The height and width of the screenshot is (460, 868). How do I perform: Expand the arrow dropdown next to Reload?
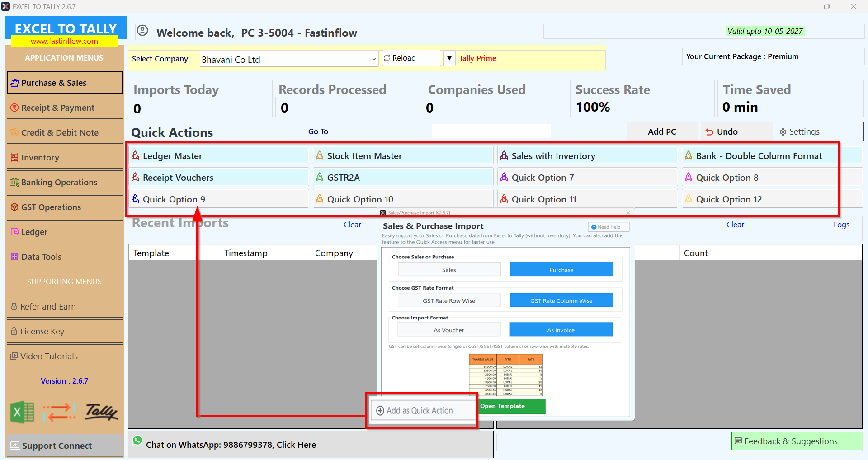[449, 58]
